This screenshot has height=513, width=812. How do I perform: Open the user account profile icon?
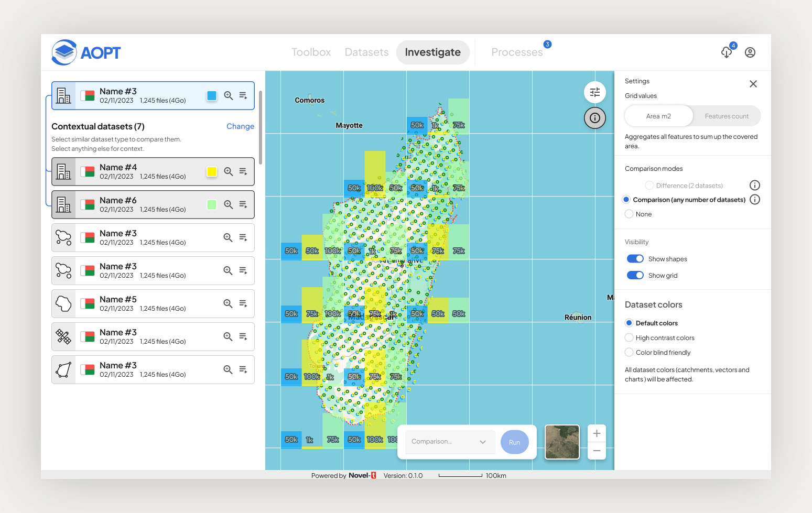pos(750,52)
